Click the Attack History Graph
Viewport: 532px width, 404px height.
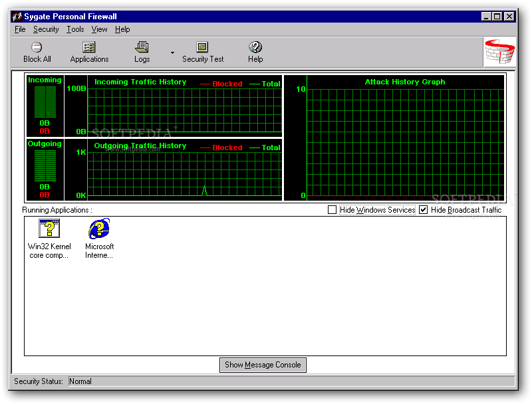pyautogui.click(x=394, y=138)
